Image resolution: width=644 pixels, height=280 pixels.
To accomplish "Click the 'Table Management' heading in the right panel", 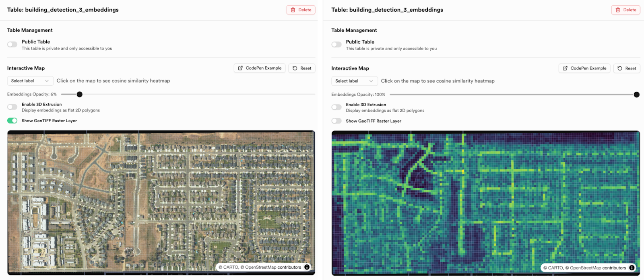I will coord(354,30).
